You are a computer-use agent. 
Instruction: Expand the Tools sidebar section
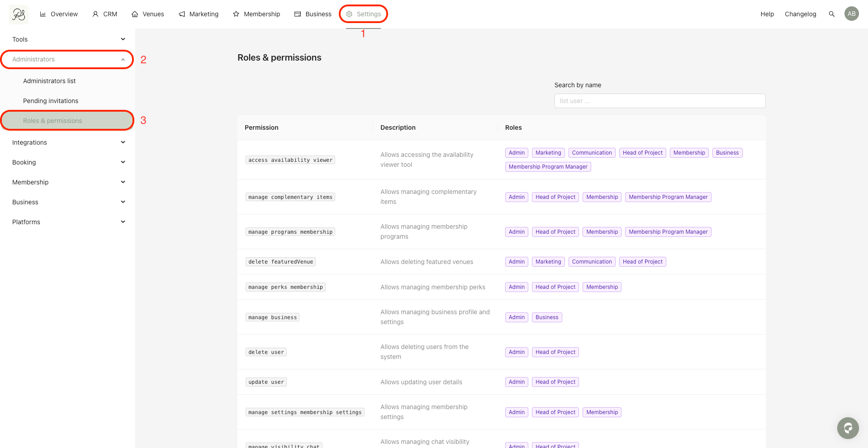[x=68, y=39]
